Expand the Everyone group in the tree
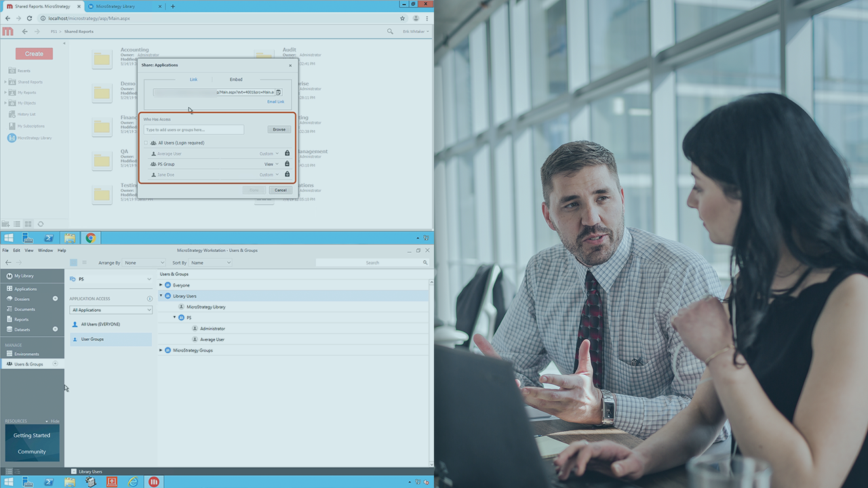The height and width of the screenshot is (488, 868). [161, 285]
